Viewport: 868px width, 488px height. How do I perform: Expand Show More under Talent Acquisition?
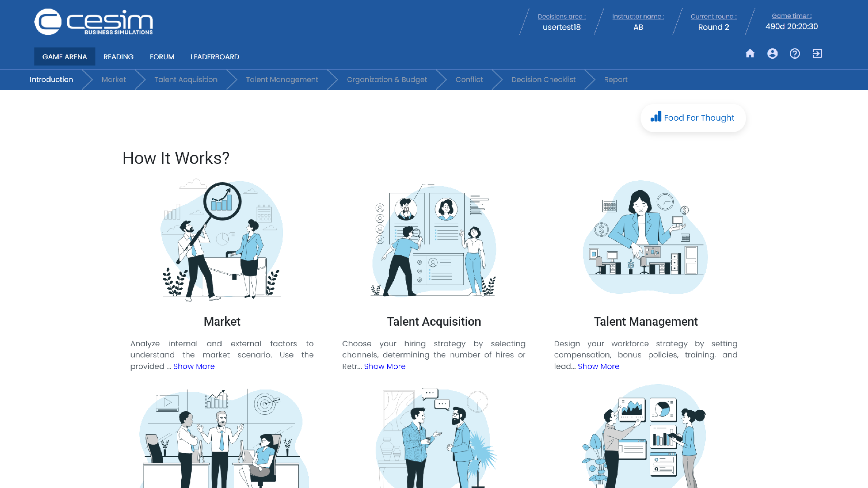tap(385, 366)
